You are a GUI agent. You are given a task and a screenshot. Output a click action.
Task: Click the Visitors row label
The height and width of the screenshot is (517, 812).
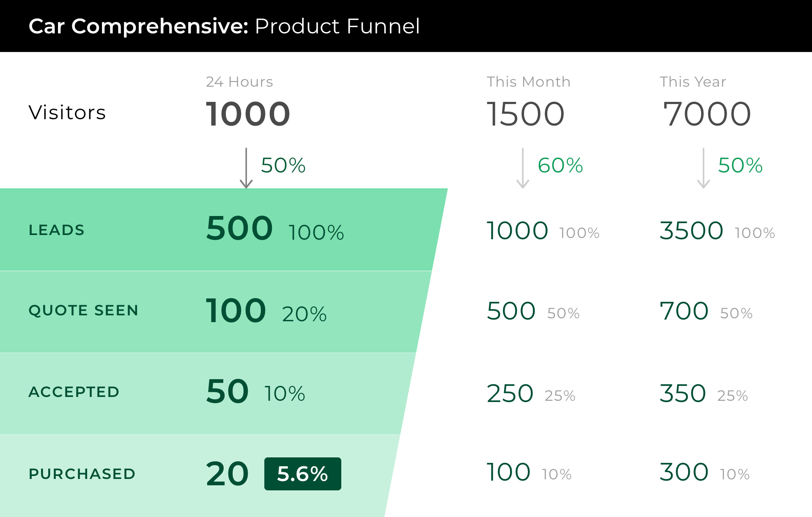67,113
